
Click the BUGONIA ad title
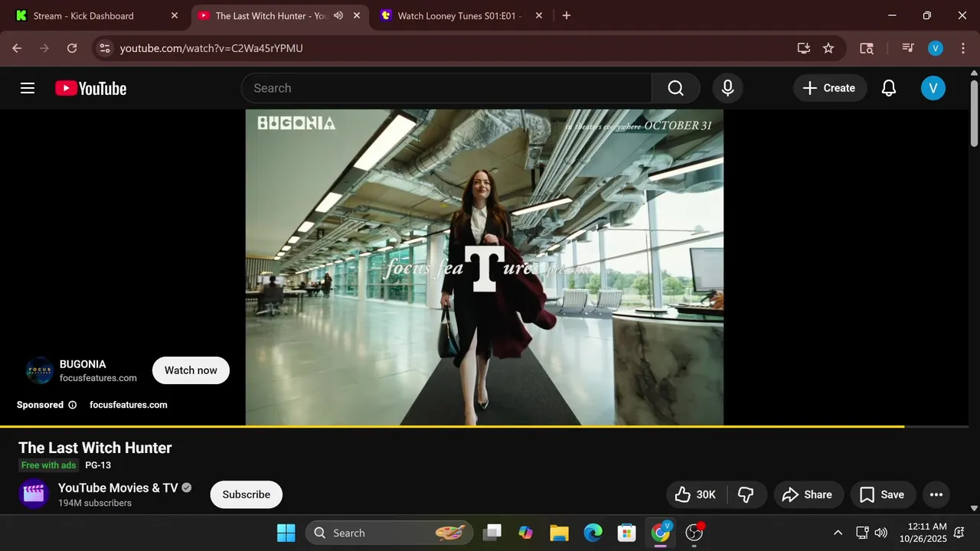click(x=83, y=364)
